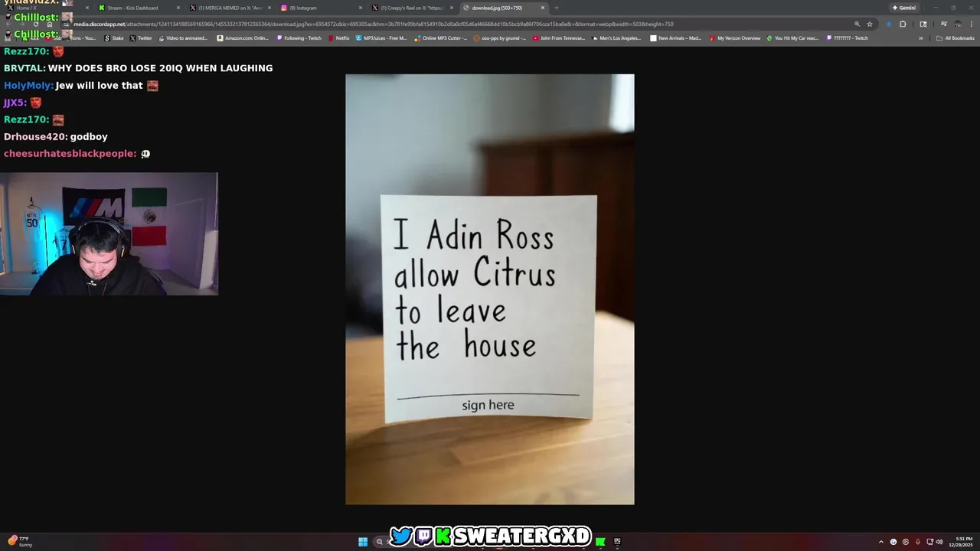
Task: Open the Amazon.com bookmark
Action: coord(243,38)
